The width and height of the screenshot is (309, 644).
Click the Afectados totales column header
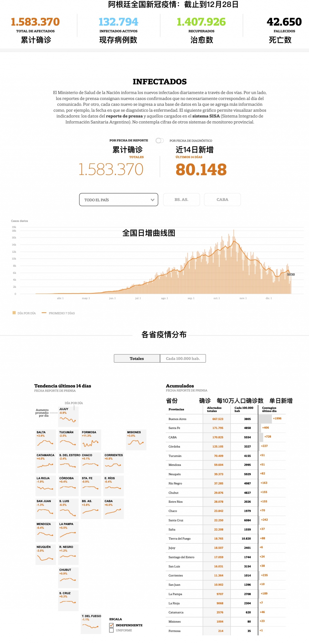tap(214, 409)
